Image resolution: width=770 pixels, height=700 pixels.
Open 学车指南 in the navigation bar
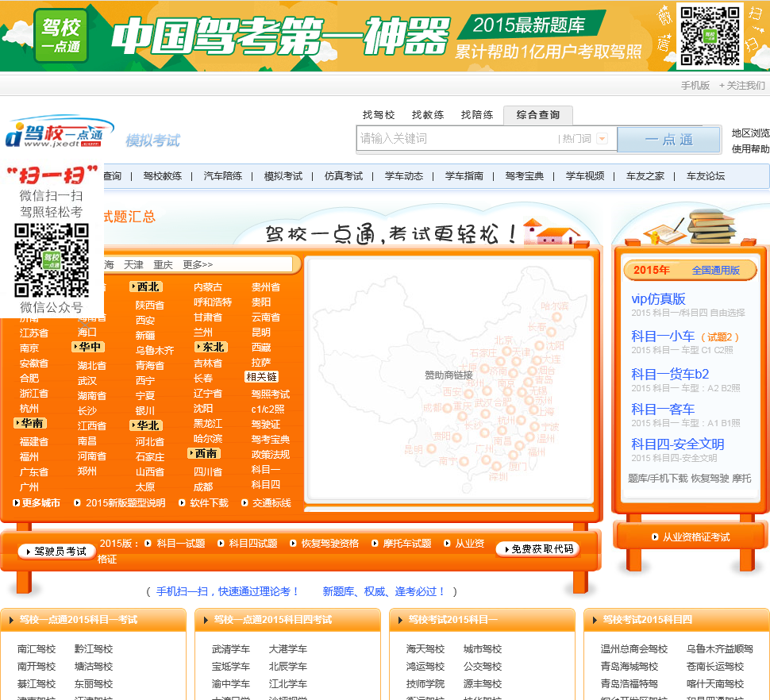[464, 175]
